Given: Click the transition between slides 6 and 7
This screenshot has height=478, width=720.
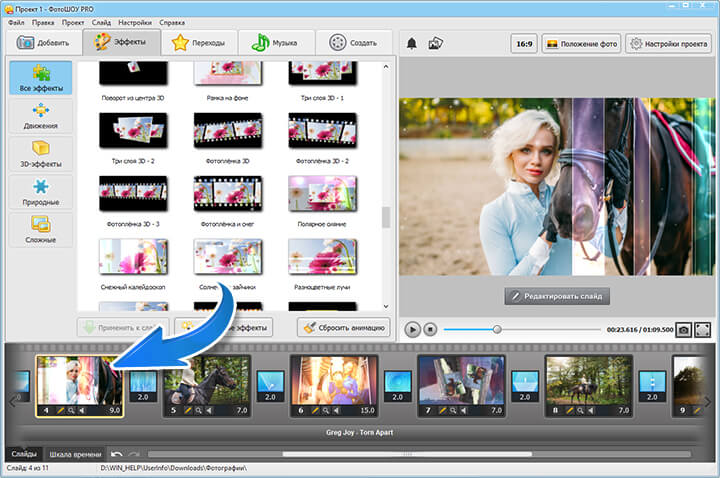Looking at the screenshot, I should (398, 386).
